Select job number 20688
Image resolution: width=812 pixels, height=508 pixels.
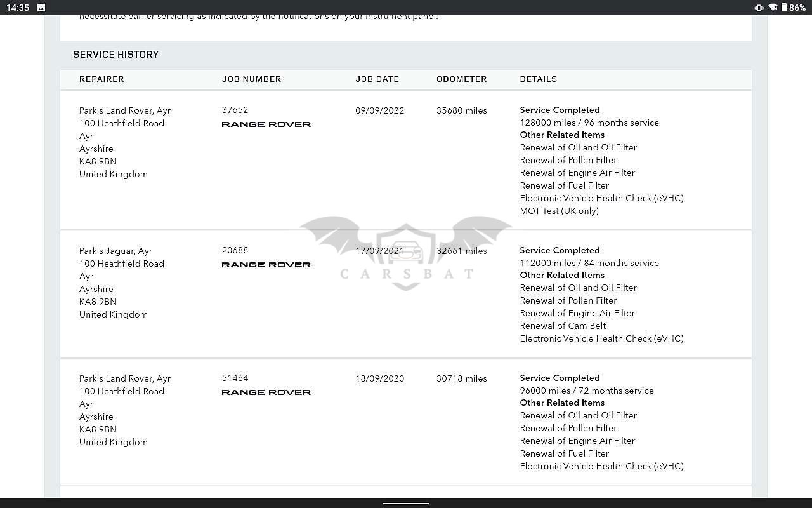coord(235,250)
